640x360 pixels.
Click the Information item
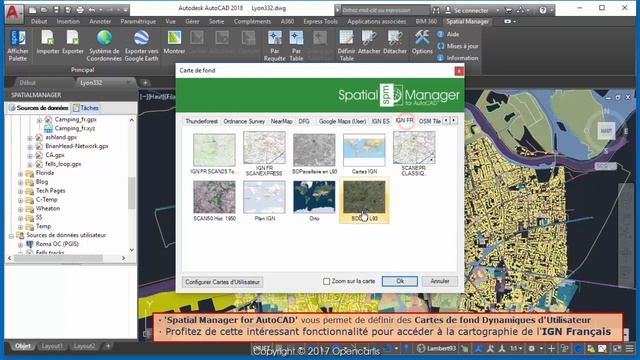point(458,58)
